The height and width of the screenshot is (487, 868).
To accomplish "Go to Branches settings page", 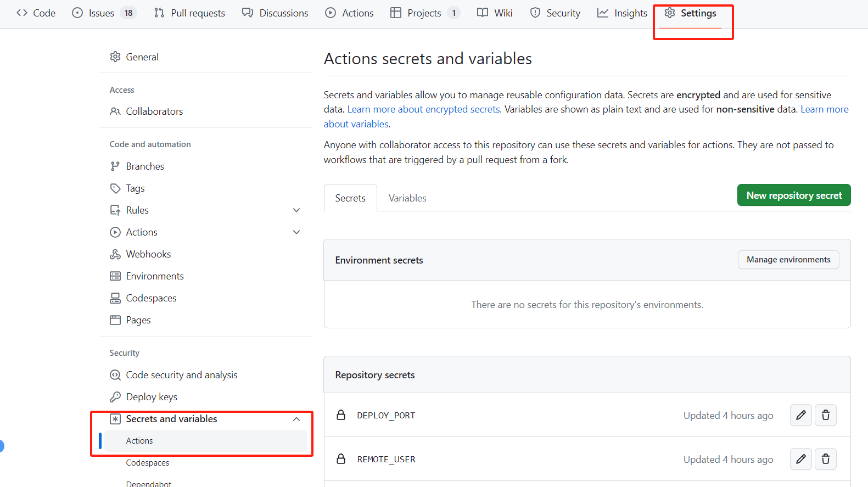I will [x=145, y=166].
